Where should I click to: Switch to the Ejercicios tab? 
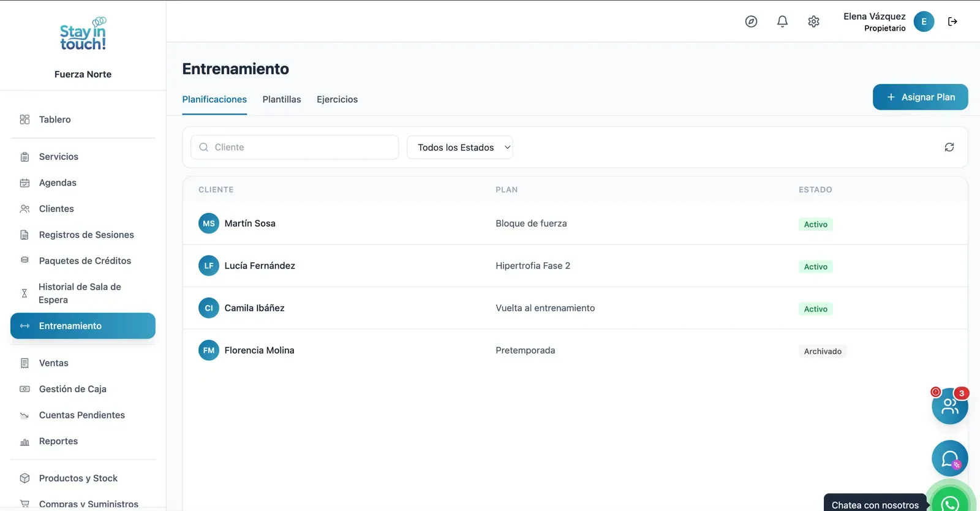coord(337,99)
